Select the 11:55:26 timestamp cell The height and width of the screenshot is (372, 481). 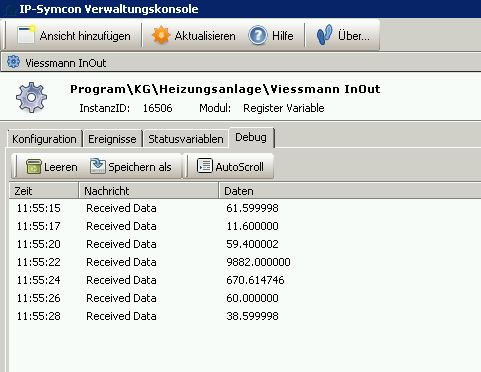tap(39, 298)
